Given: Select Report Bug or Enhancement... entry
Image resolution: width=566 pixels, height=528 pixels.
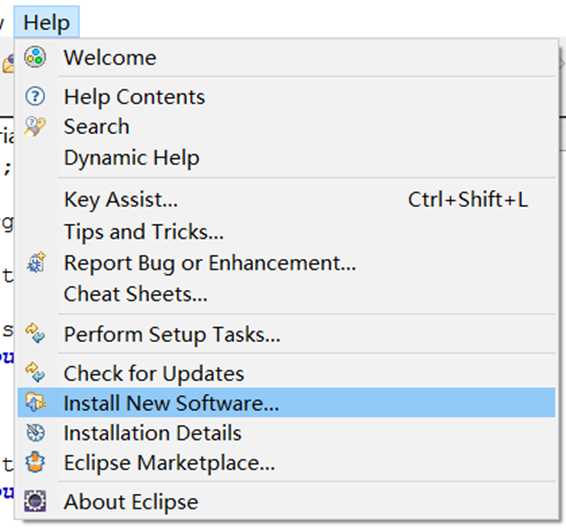Looking at the screenshot, I should pos(287,263).
